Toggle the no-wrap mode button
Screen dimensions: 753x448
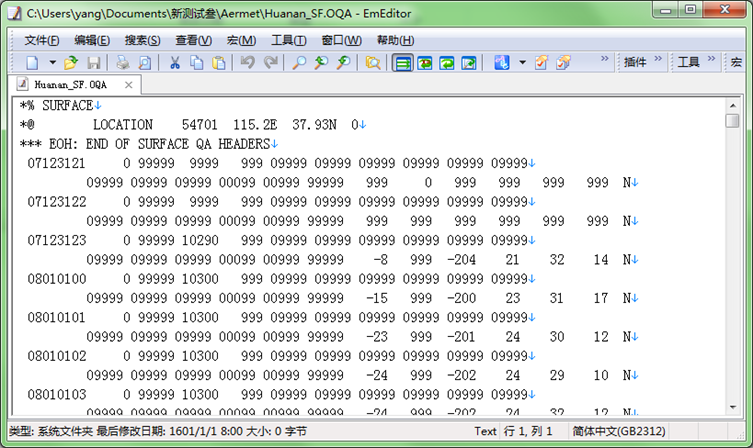402,62
